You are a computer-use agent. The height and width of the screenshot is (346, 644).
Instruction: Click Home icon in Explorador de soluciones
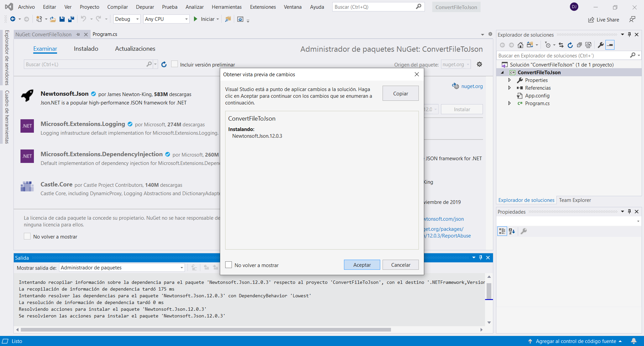coord(520,45)
